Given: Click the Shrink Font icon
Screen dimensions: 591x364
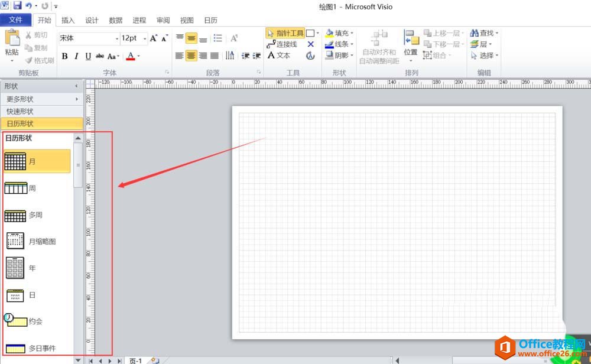Looking at the screenshot, I should 165,38.
